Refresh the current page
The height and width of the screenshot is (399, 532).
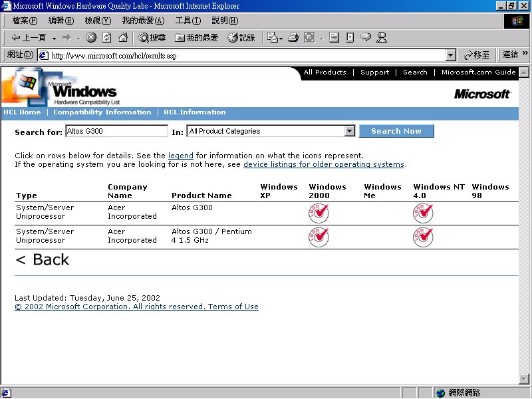coord(107,37)
